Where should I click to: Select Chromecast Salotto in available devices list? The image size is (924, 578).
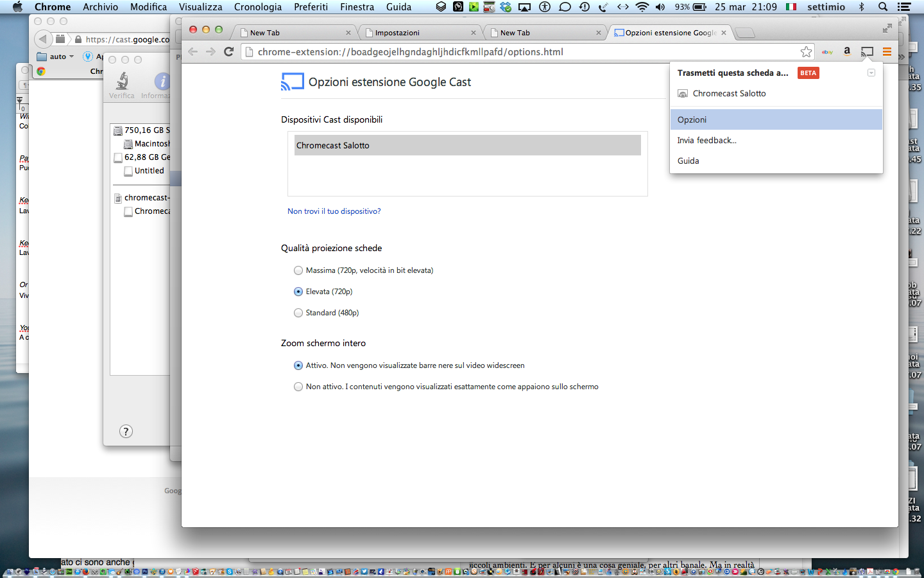[x=468, y=145]
